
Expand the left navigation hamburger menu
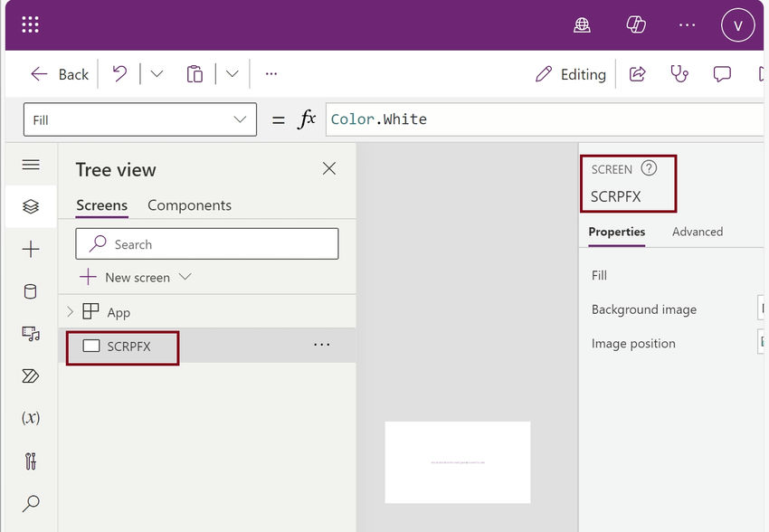[31, 165]
